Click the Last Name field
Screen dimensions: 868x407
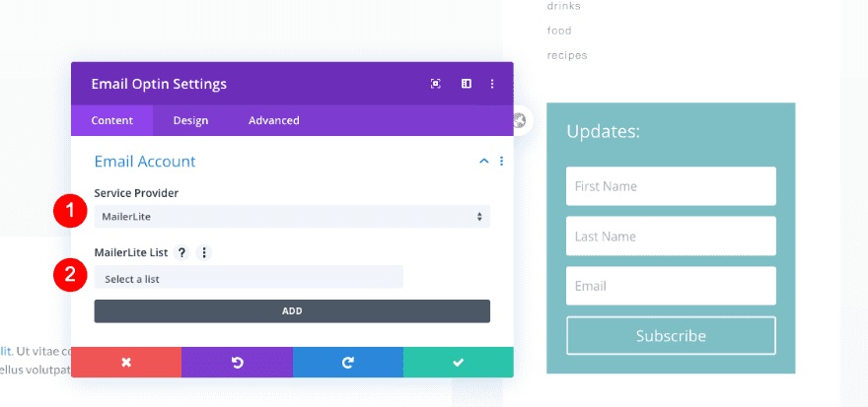[x=671, y=237]
